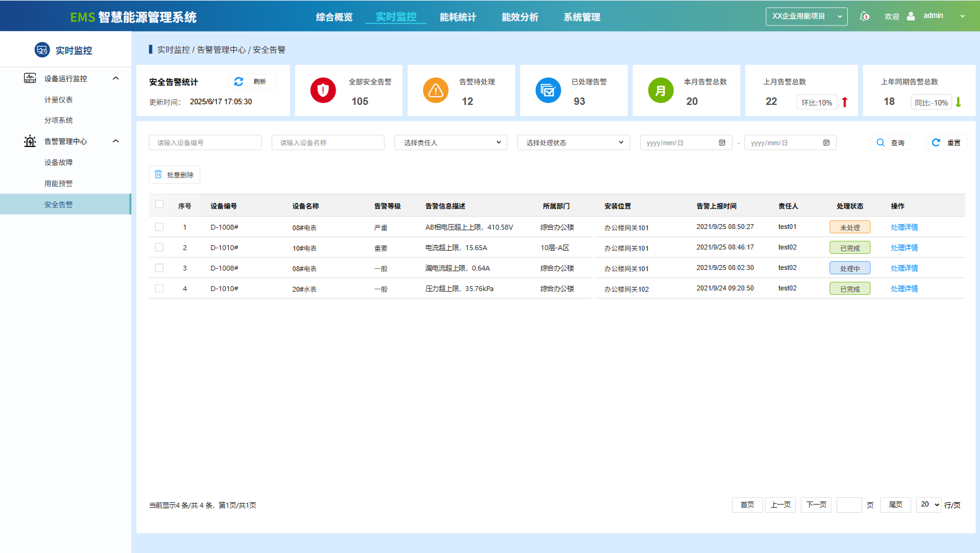Viewport: 980px width, 553px height.
Task: Click the refresh icon in alarm statistics
Action: coord(239,82)
